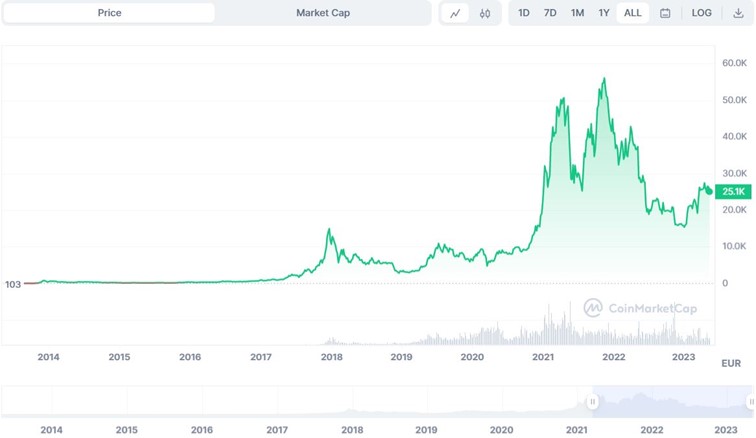Image resolution: width=756 pixels, height=438 pixels.
Task: Set time range to 1D
Action: click(524, 13)
